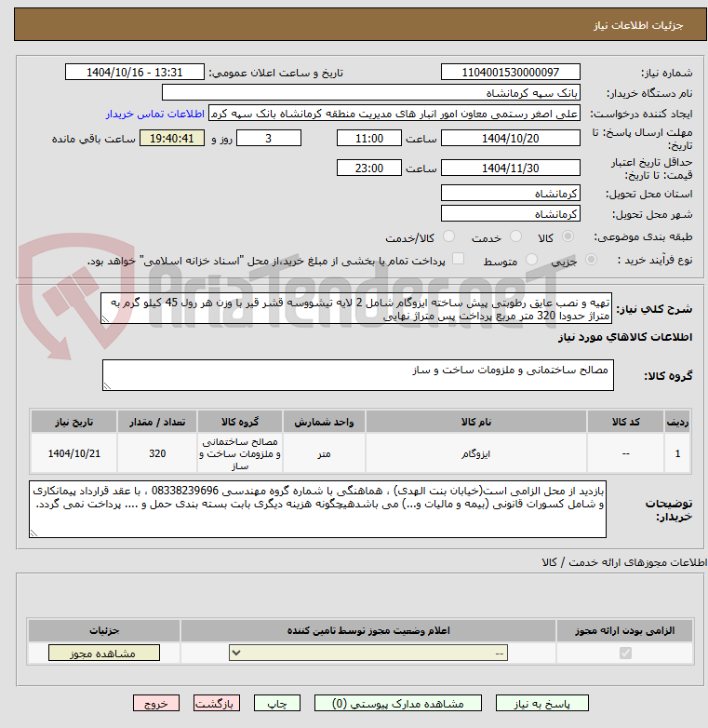
Task: Select the کالا radio button
Action: tap(568, 236)
